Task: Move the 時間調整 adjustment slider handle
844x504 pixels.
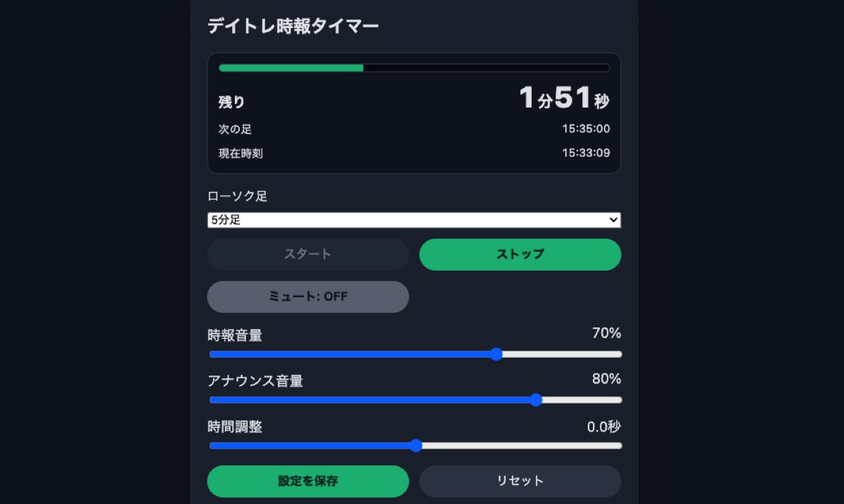Action: pyautogui.click(x=417, y=445)
